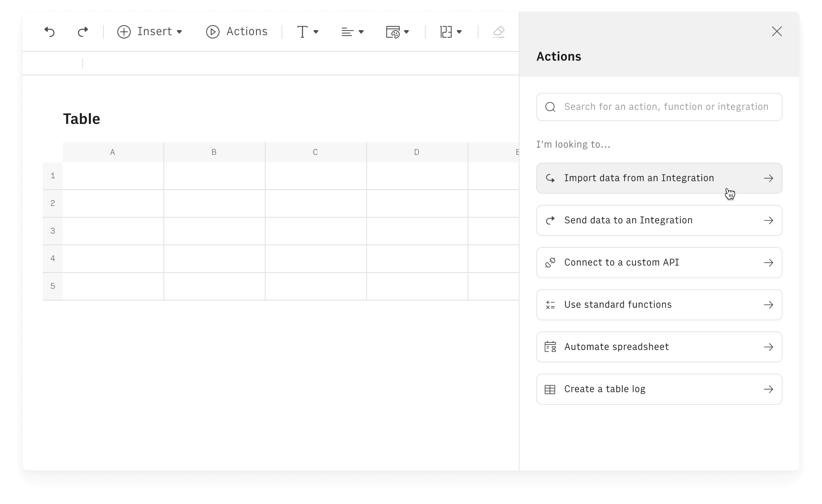
Task: Click the search input field
Action: (659, 107)
